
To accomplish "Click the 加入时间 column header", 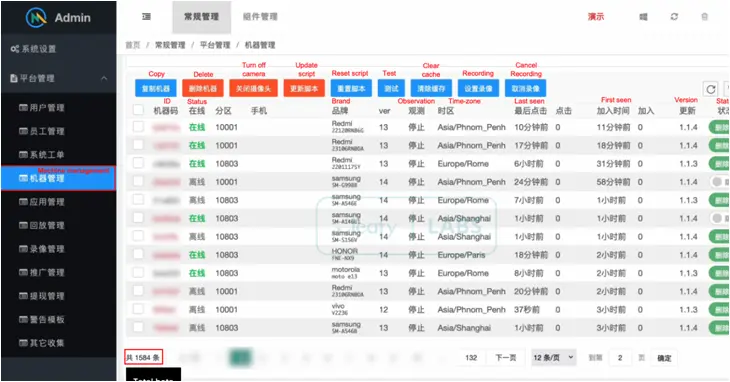I will click(613, 111).
